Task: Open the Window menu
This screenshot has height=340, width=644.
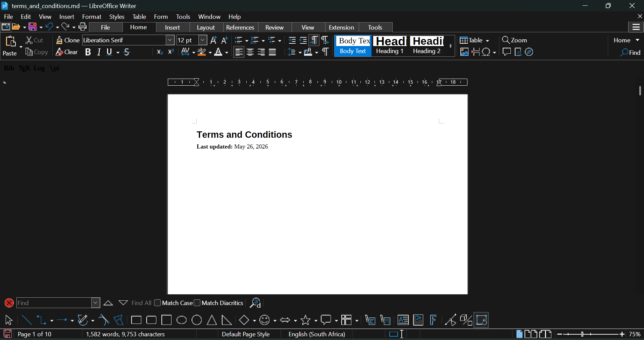Action: coord(209,17)
